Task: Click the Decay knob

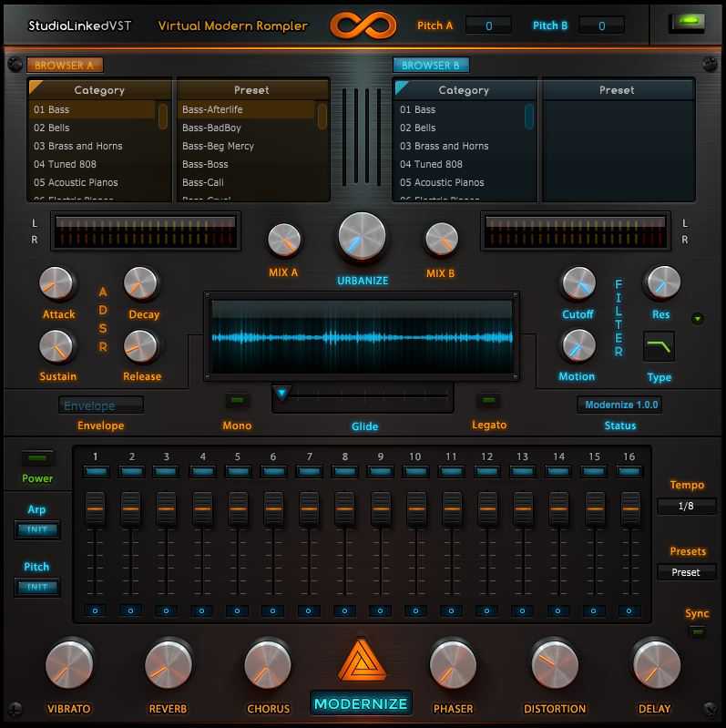Action: (140, 283)
